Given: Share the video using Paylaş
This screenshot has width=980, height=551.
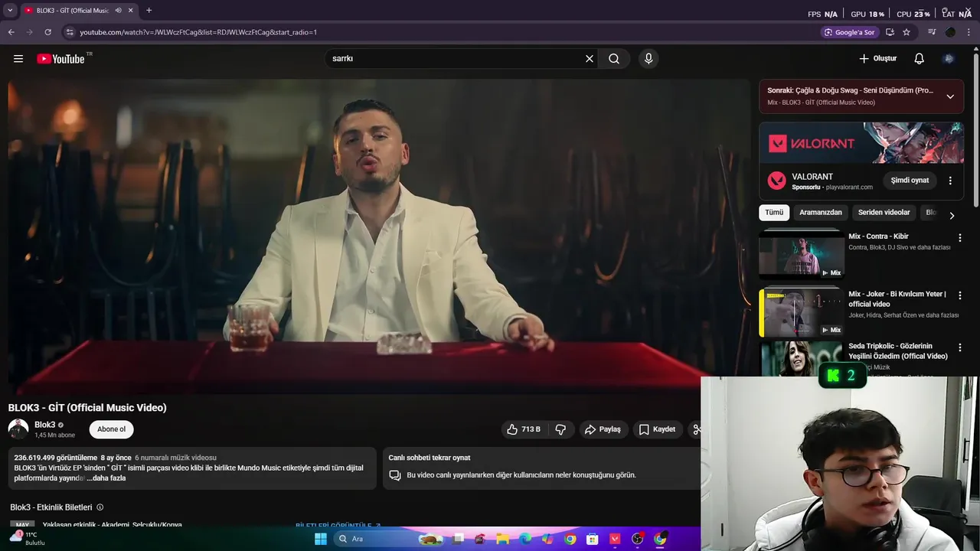Looking at the screenshot, I should tap(603, 429).
